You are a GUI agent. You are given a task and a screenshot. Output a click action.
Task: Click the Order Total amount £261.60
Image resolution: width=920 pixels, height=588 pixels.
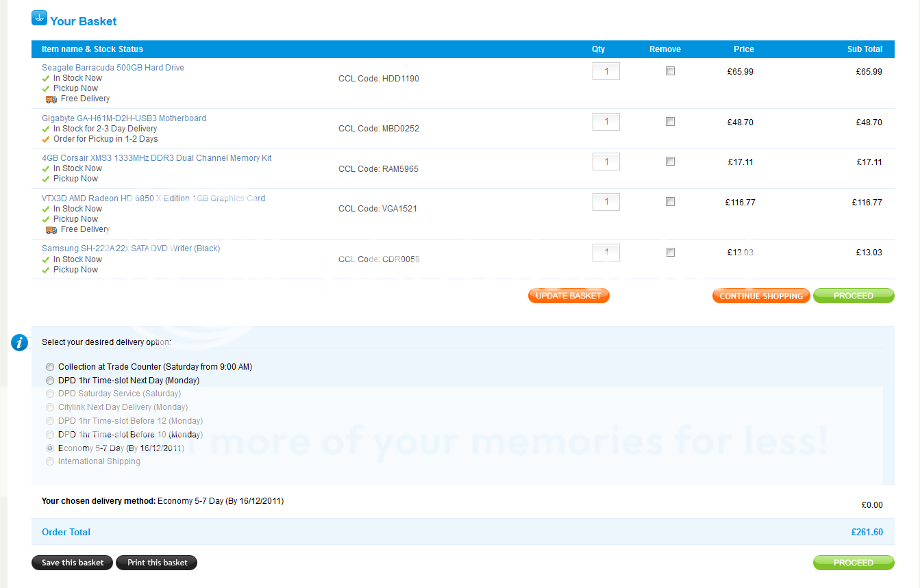867,533
